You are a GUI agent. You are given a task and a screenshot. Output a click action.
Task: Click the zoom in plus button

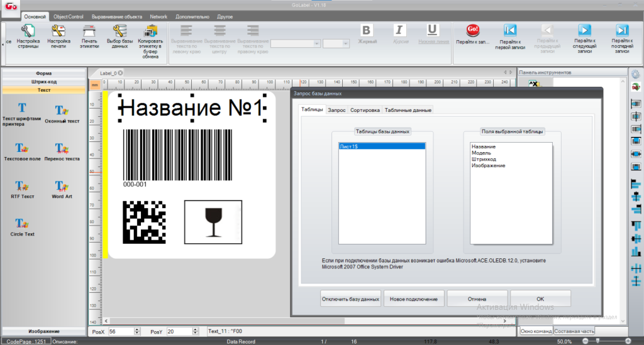[x=628, y=341]
